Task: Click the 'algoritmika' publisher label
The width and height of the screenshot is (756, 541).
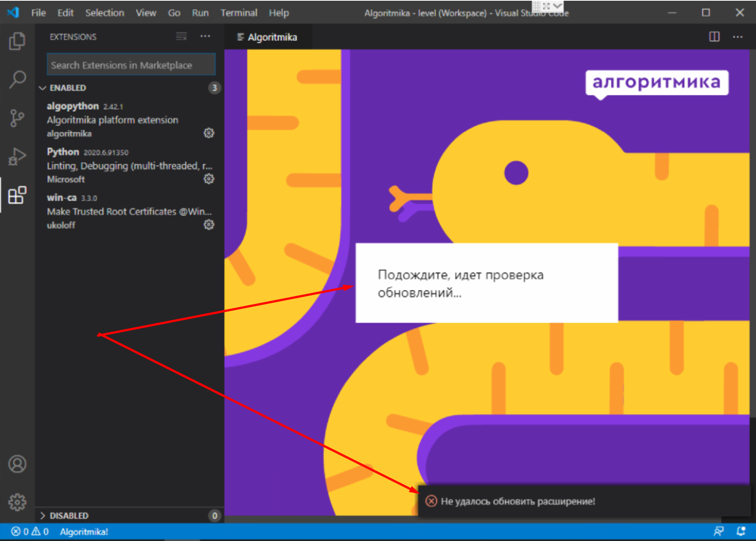Action: (69, 134)
